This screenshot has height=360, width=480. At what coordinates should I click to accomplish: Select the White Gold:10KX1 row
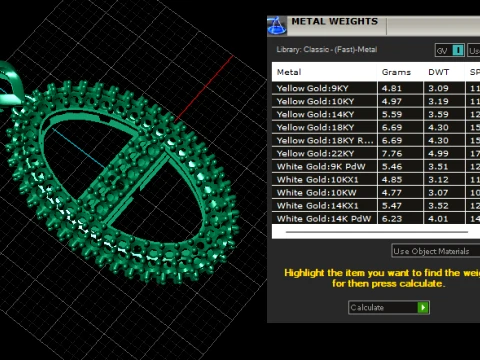376,179
